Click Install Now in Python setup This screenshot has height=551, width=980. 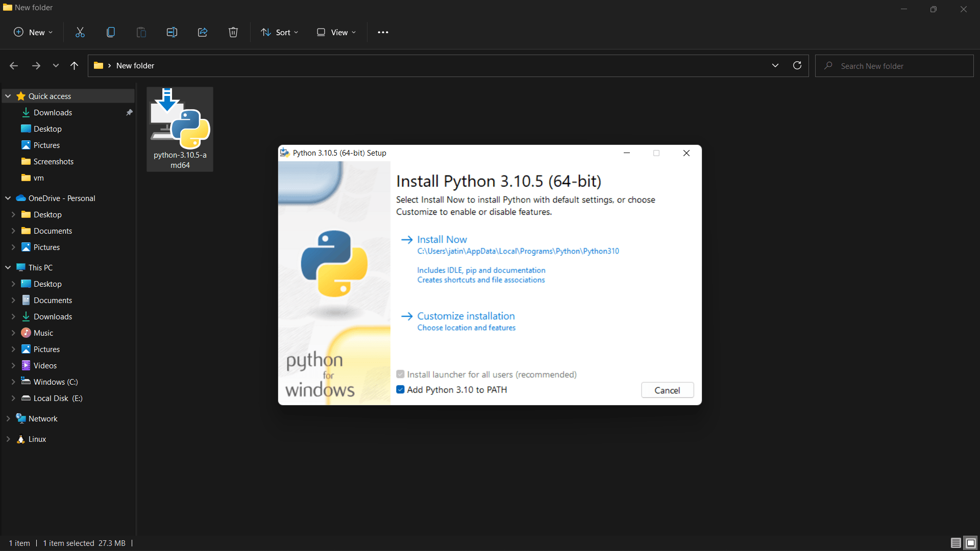[442, 239]
